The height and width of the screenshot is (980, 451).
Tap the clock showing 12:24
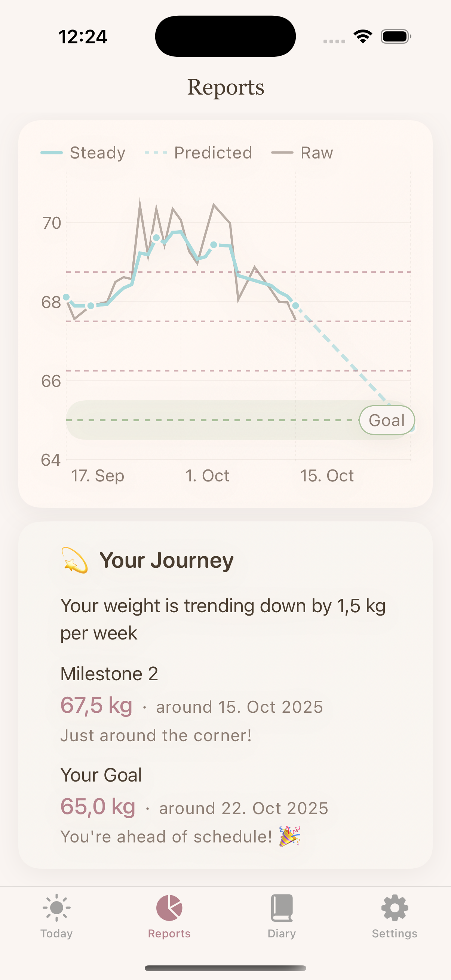(83, 37)
